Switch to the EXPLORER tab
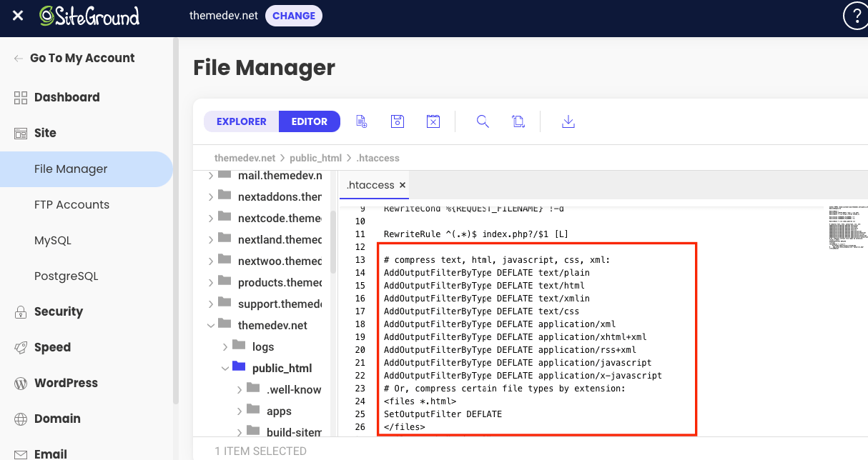 click(241, 121)
